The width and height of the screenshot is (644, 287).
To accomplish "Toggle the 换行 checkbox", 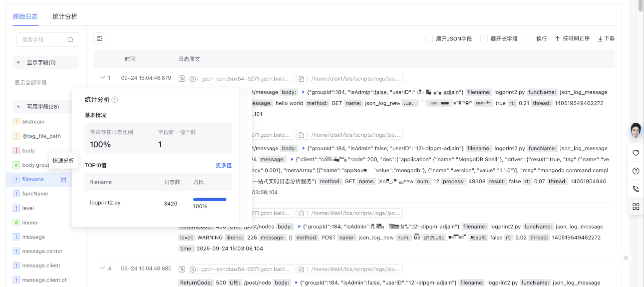I will [529, 39].
